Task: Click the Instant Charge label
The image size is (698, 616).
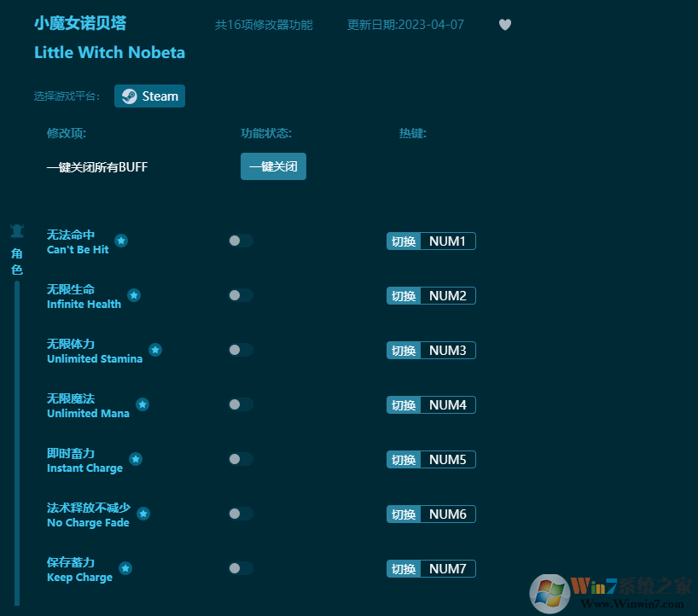Action: [84, 468]
